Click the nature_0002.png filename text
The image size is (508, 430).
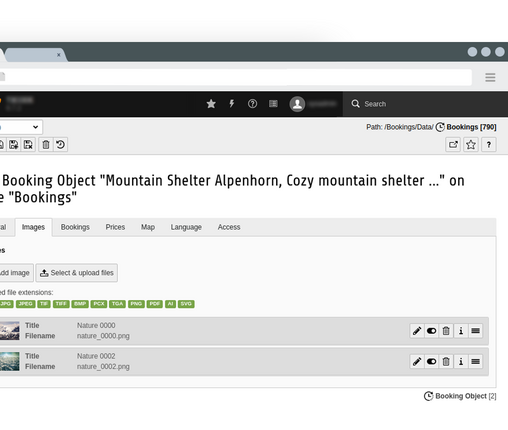click(x=103, y=367)
